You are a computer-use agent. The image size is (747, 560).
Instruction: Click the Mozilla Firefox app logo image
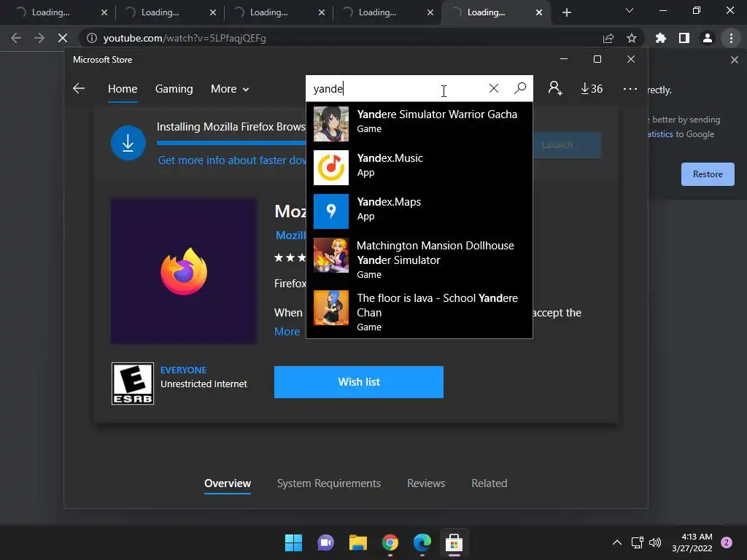(184, 271)
